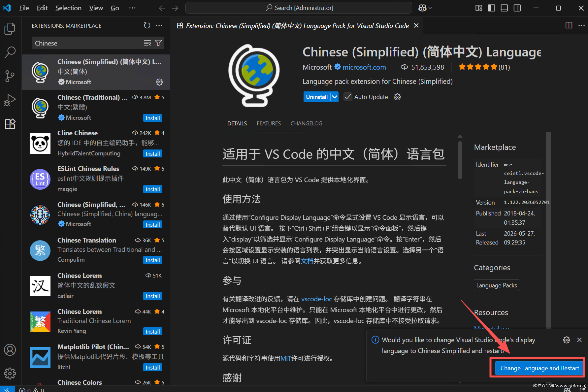Open the Selection menu
The height and width of the screenshot is (392, 588).
(68, 8)
